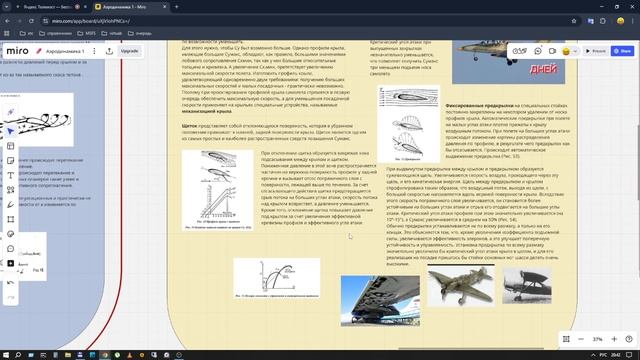This screenshot has width=640, height=360.
Task: Open the Shapes and lines tool
Action: 11,190
